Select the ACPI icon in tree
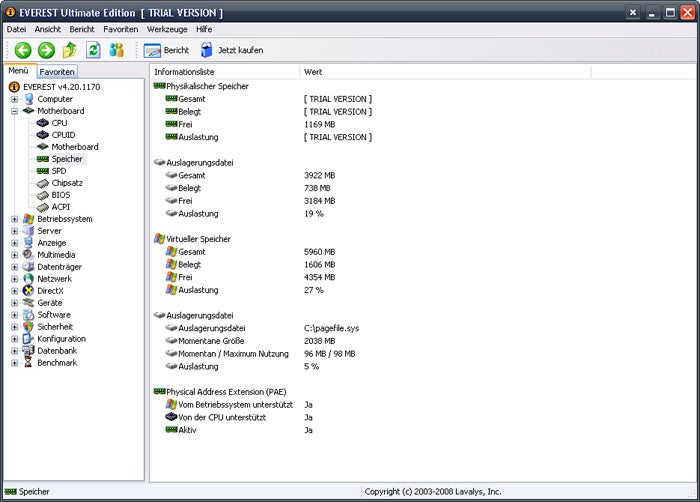This screenshot has width=700, height=502. pos(42,207)
